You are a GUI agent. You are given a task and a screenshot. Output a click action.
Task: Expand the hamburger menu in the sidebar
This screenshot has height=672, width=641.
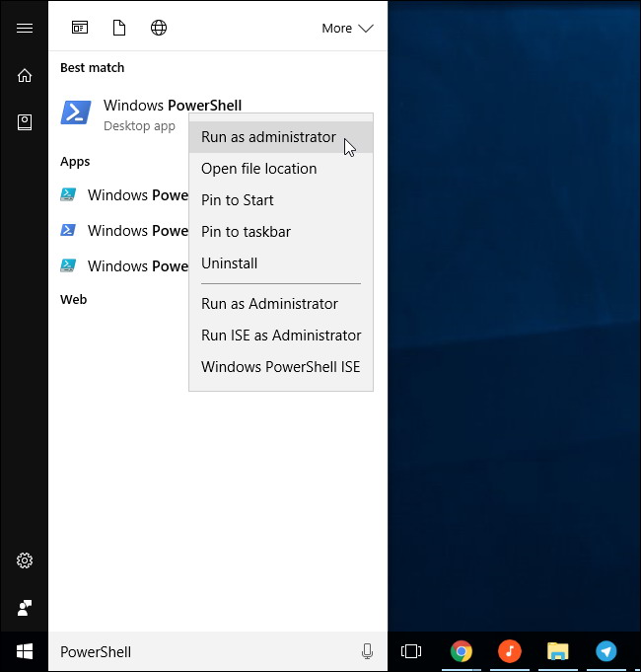click(x=25, y=28)
